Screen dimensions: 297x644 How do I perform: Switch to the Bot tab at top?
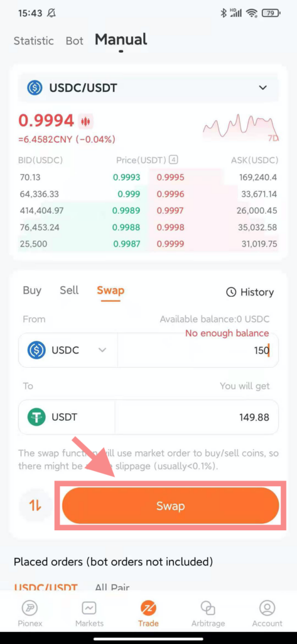(x=75, y=41)
